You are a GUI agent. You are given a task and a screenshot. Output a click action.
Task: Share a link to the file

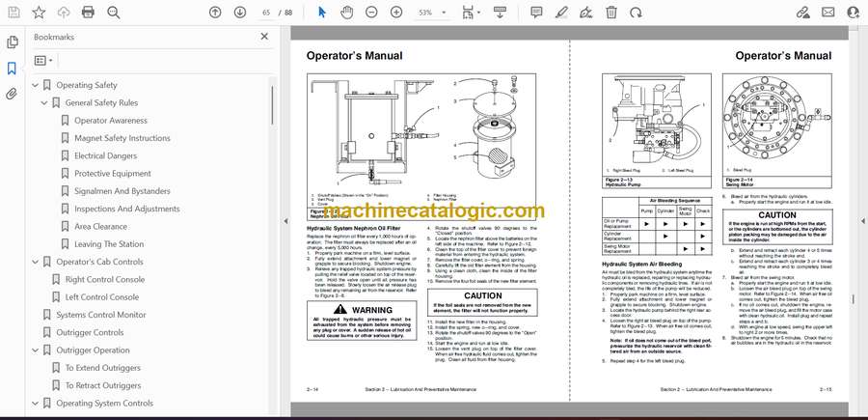(802, 13)
